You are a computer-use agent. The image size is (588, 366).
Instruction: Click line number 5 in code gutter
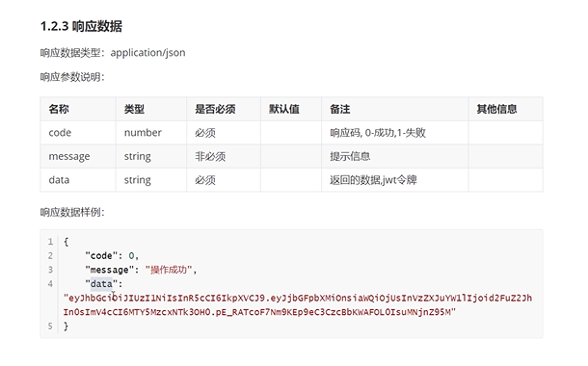(50, 327)
